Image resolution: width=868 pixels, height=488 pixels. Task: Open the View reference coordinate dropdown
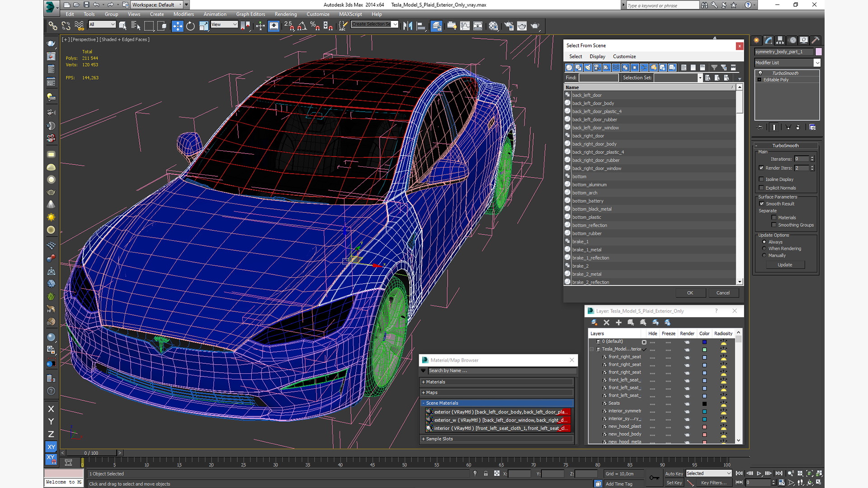click(224, 24)
